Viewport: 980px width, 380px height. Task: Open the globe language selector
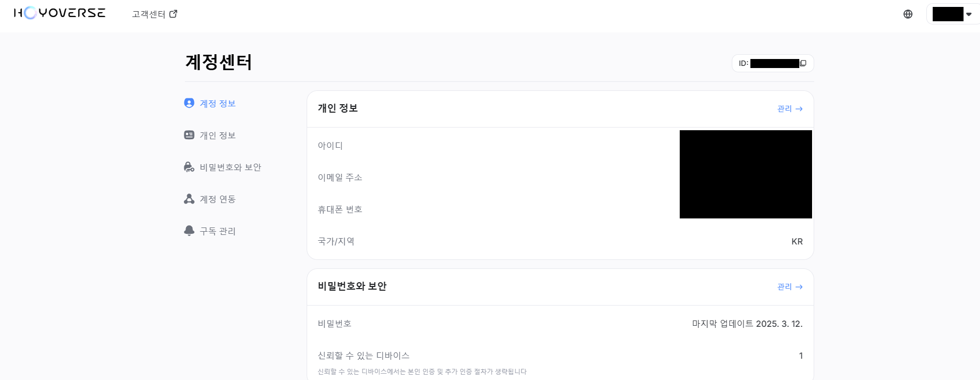[x=908, y=14]
